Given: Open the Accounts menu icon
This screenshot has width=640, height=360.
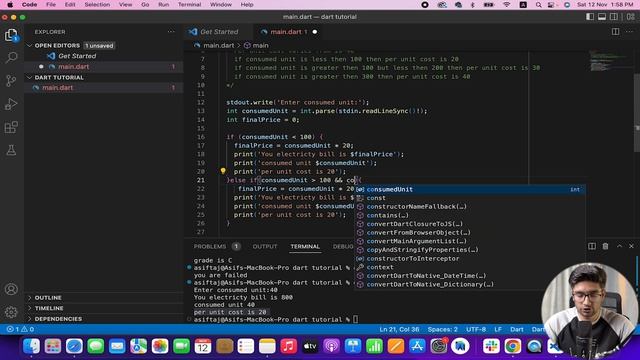Looking at the screenshot, I should (11, 289).
